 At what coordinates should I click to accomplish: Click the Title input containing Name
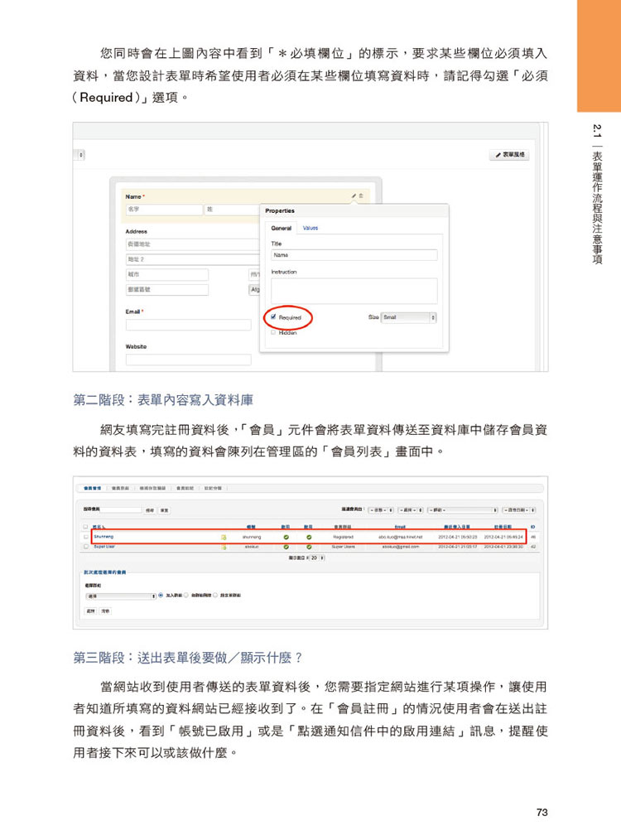[354, 255]
